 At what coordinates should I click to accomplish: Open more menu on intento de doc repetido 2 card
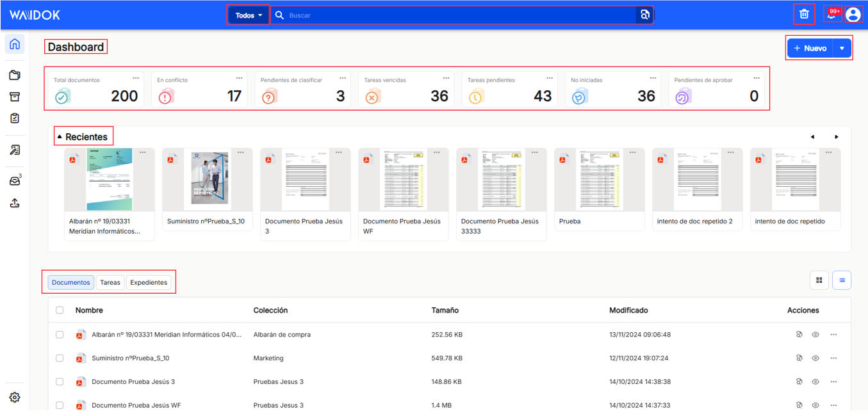pyautogui.click(x=731, y=152)
